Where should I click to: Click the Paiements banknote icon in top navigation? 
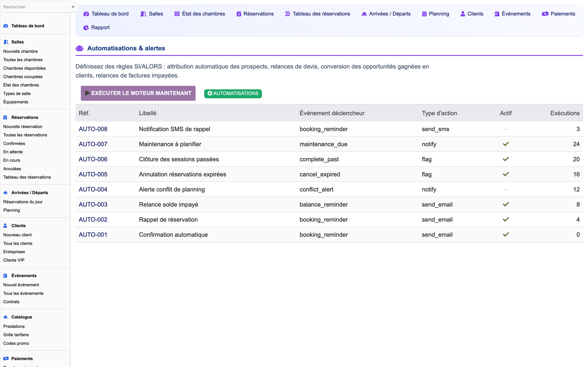coord(545,14)
